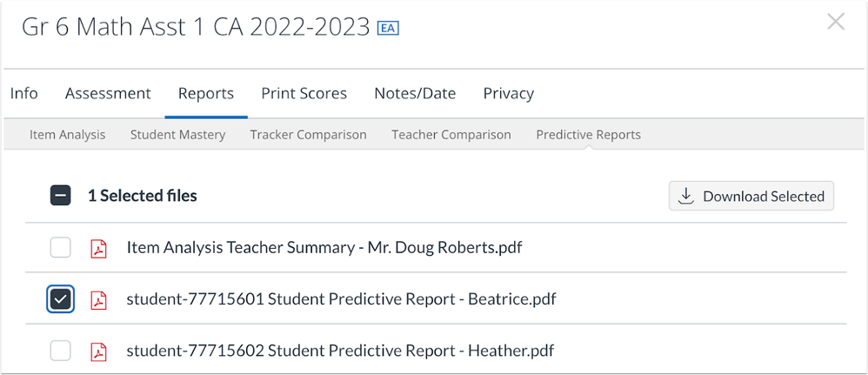Go to the Notes/Date tab

pyautogui.click(x=415, y=94)
